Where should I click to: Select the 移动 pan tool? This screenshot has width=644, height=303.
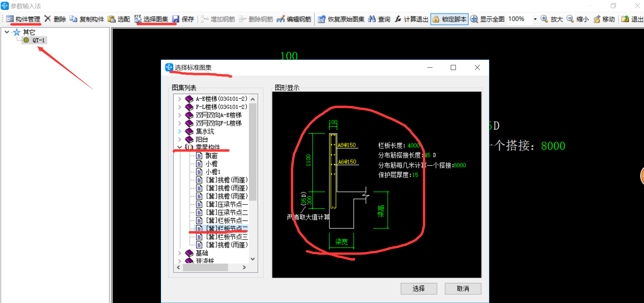point(604,19)
